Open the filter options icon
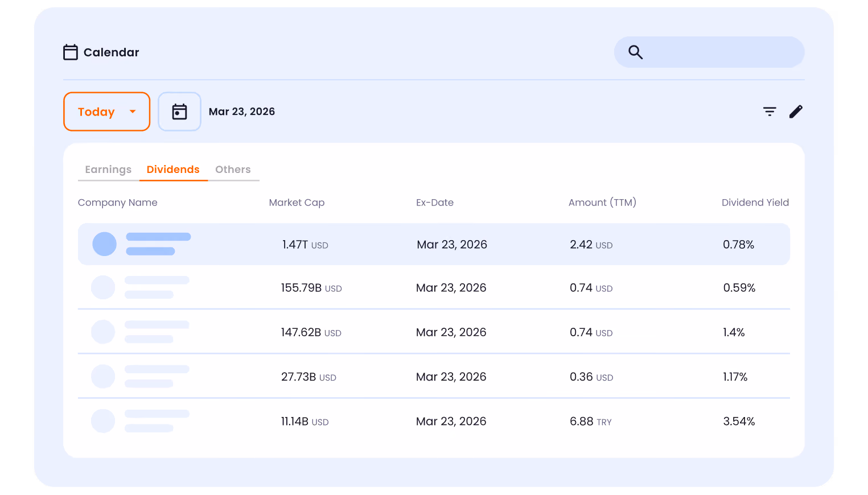Image resolution: width=868 pixels, height=495 pixels. (x=770, y=112)
